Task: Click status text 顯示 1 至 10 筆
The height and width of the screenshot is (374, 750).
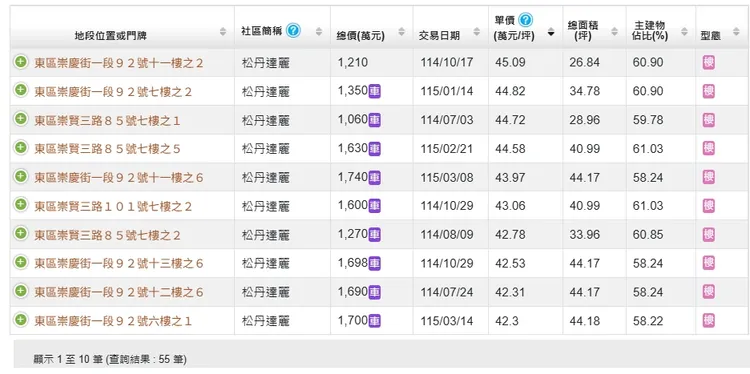Action: [x=68, y=359]
